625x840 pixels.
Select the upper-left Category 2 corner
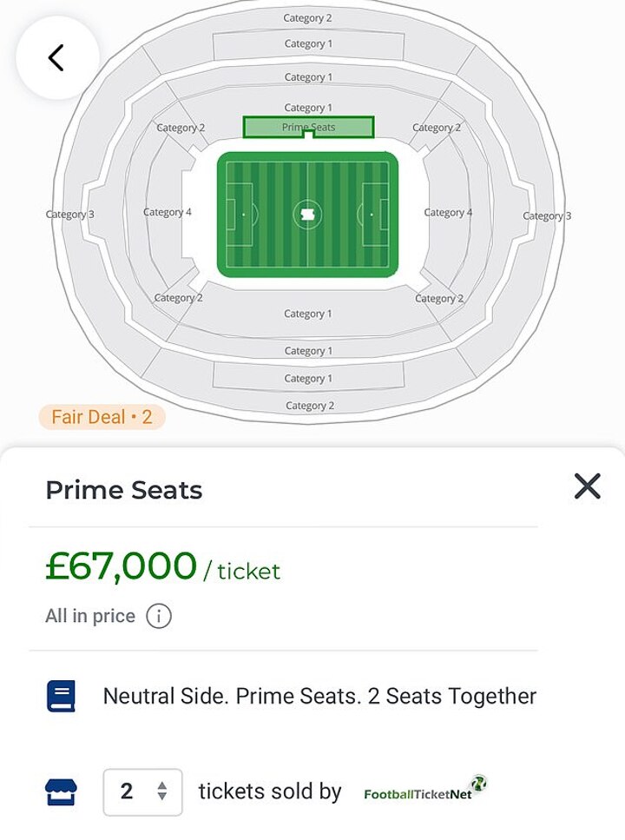tap(181, 128)
